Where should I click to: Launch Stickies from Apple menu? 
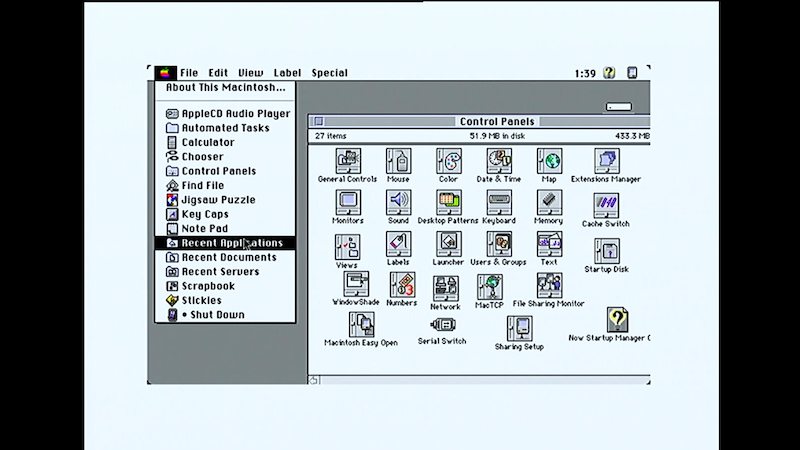point(225,301)
